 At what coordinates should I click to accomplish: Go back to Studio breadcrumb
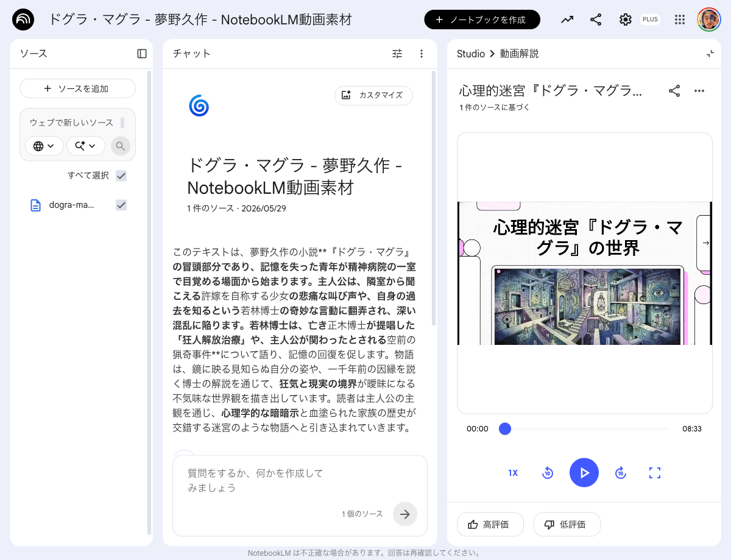(x=471, y=54)
